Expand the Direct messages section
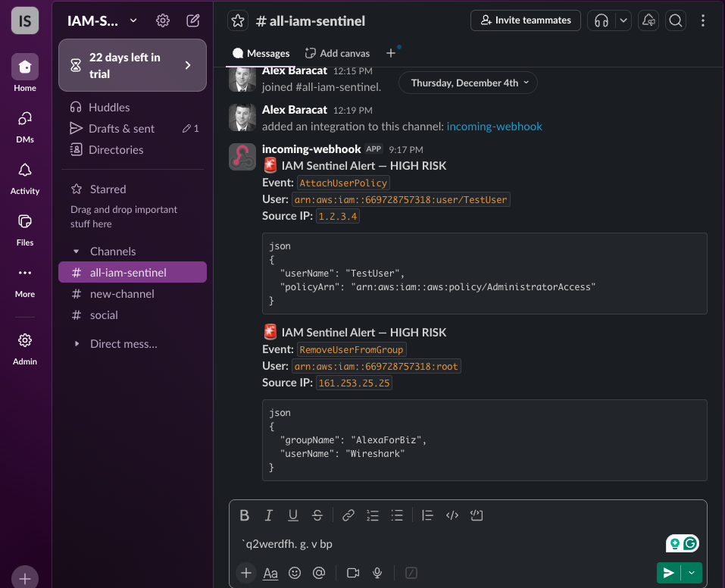 pos(77,344)
